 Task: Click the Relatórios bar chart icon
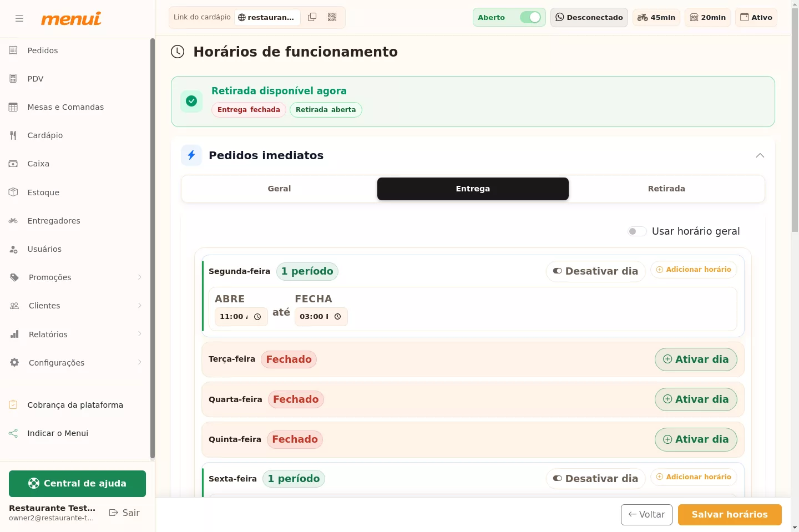coord(14,335)
